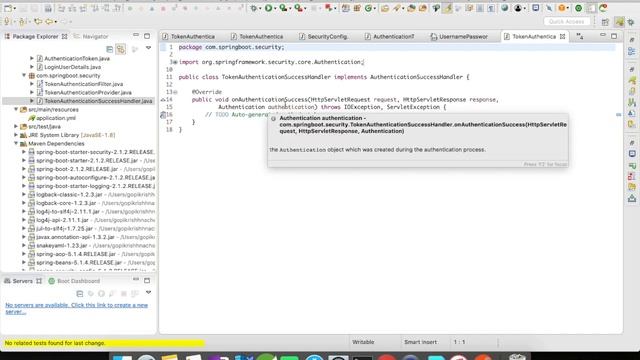Image resolution: width=640 pixels, height=360 pixels.
Task: Click the black circle user icon
Action: (x=518, y=8)
